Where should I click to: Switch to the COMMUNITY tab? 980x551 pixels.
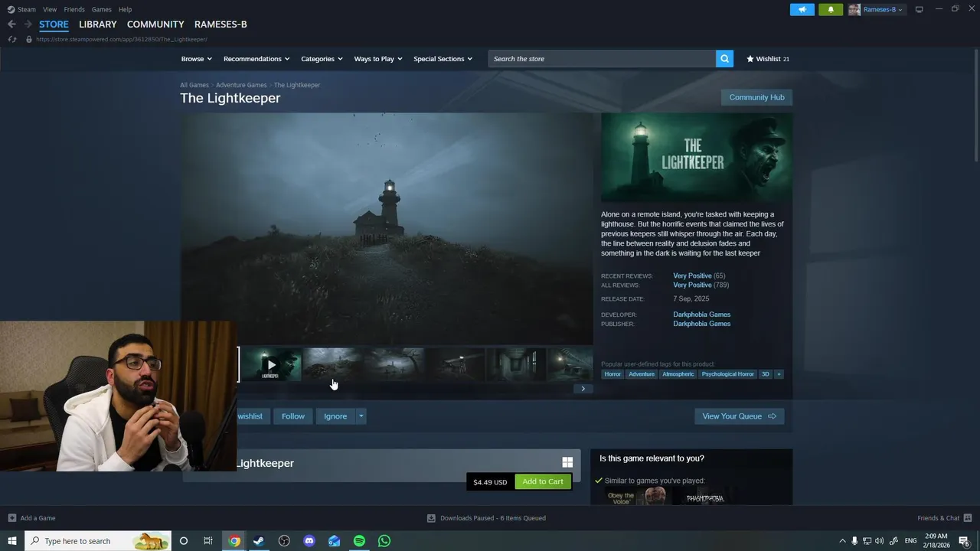(x=155, y=24)
